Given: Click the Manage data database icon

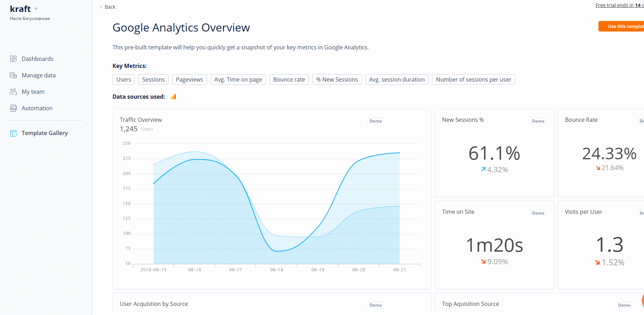Looking at the screenshot, I should pyautogui.click(x=13, y=75).
